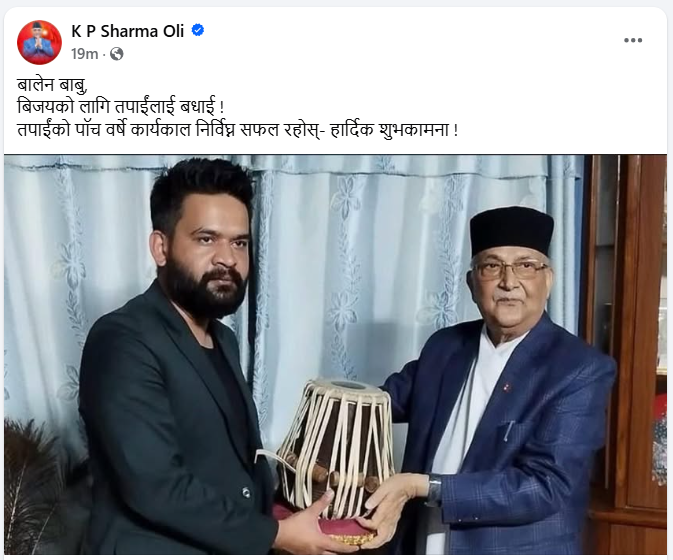
Task: Click the small lapel pin on blue coat
Action: (x=507, y=387)
